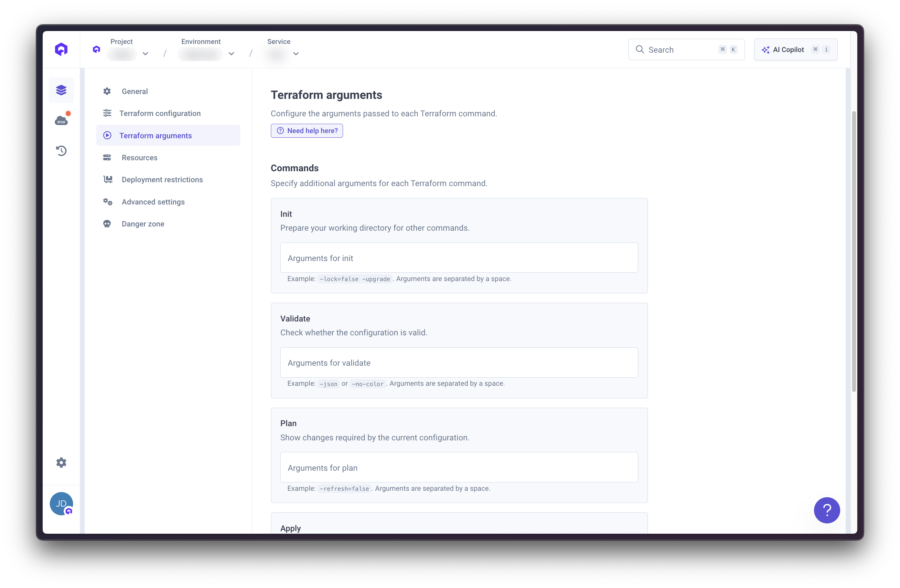Screen dimensions: 900x588
Task: Open the cloud infrastructure icon with notification dot
Action: (x=62, y=120)
